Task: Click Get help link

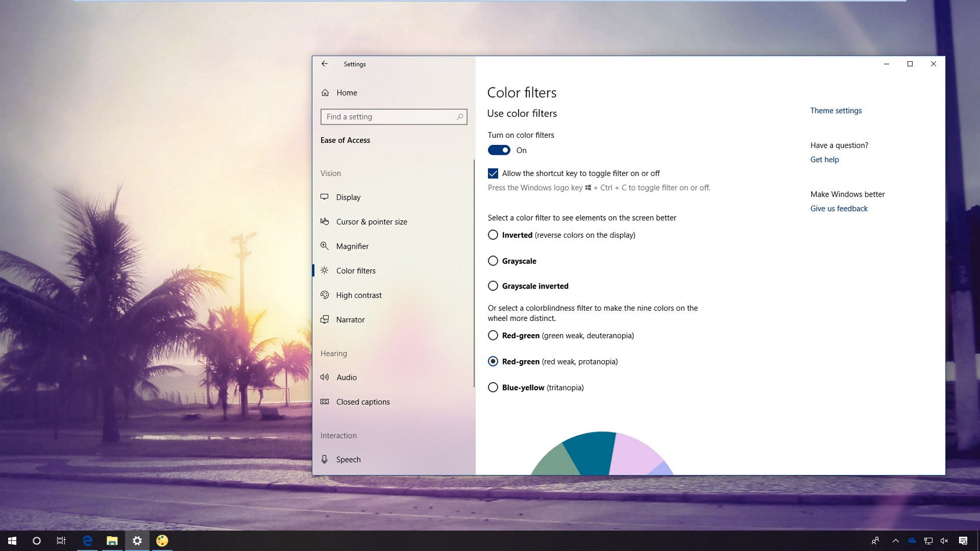Action: tap(824, 159)
